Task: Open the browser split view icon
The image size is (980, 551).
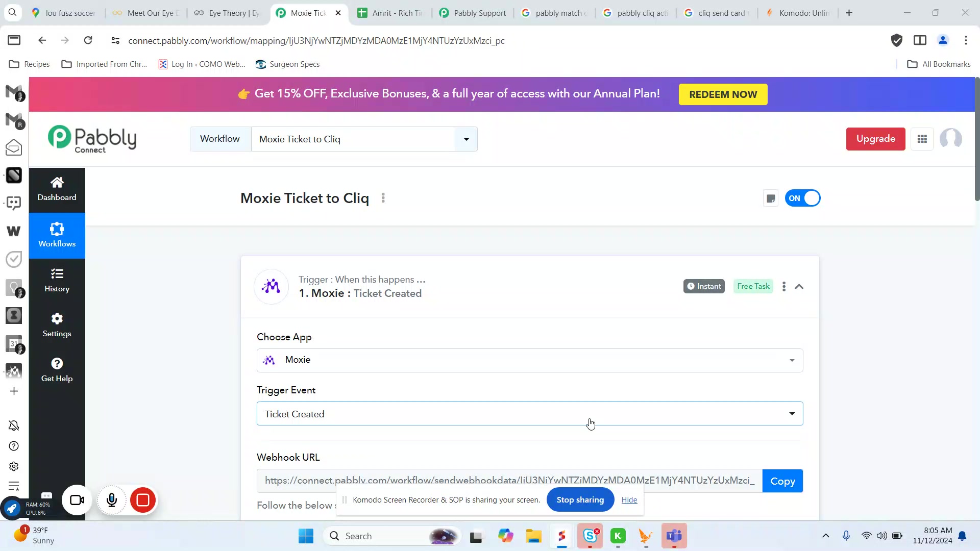Action: [920, 40]
